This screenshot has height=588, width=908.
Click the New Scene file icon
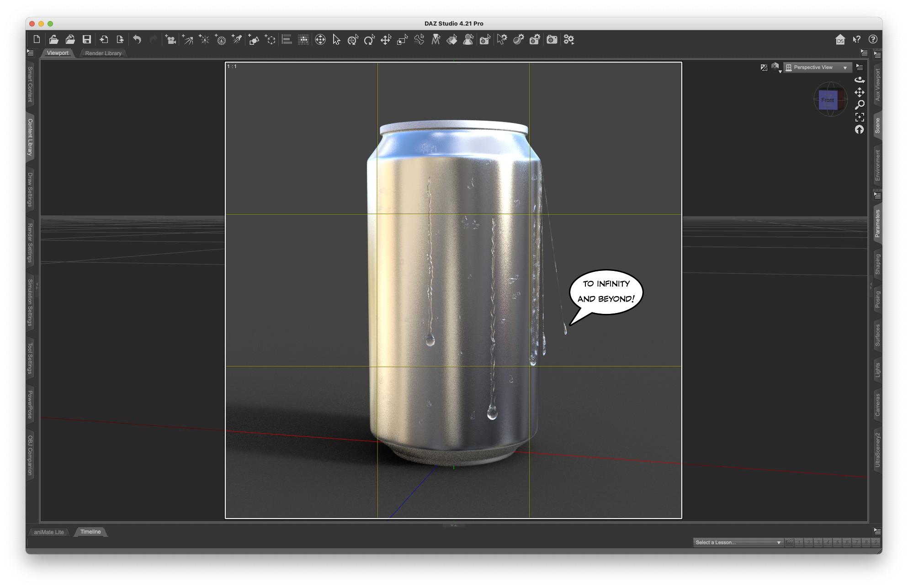37,40
